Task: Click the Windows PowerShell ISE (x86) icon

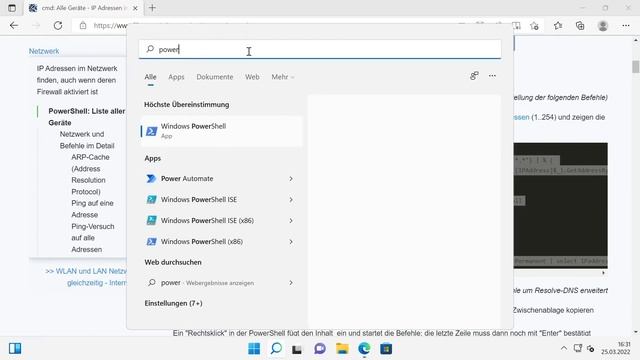Action: 151,220
